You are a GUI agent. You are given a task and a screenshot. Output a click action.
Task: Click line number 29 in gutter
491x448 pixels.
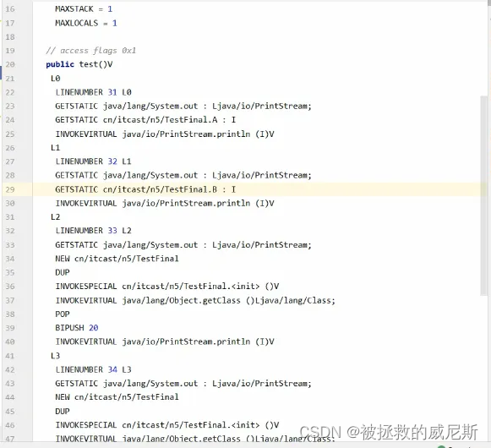(10, 189)
